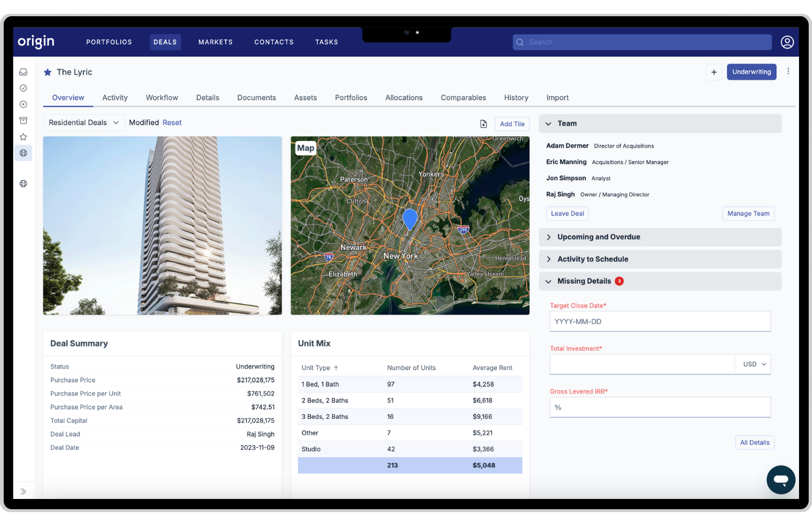Screen dimensions: 812x526
Task: Click the Target Close Date input field
Action: tap(660, 321)
